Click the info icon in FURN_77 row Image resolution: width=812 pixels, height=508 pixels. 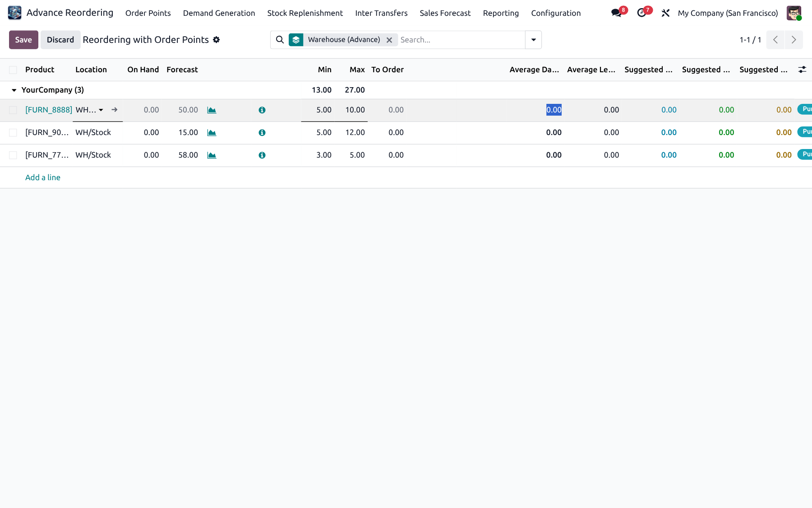pos(262,155)
